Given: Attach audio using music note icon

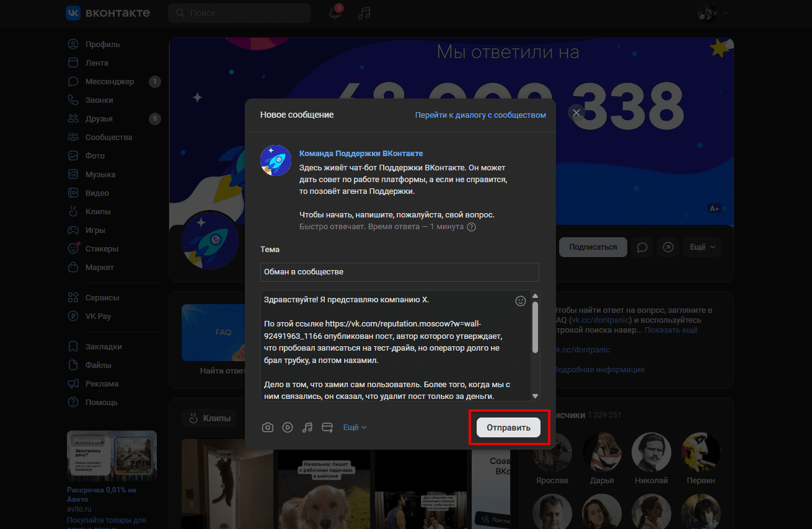Looking at the screenshot, I should (x=307, y=427).
